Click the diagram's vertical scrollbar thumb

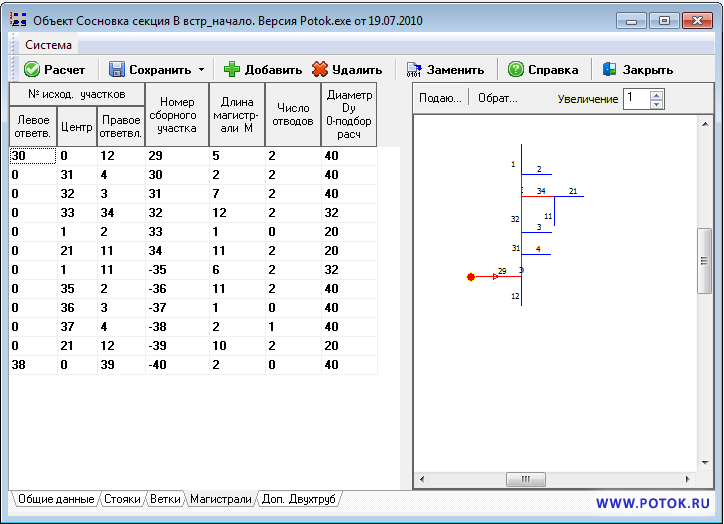pyautogui.click(x=704, y=259)
